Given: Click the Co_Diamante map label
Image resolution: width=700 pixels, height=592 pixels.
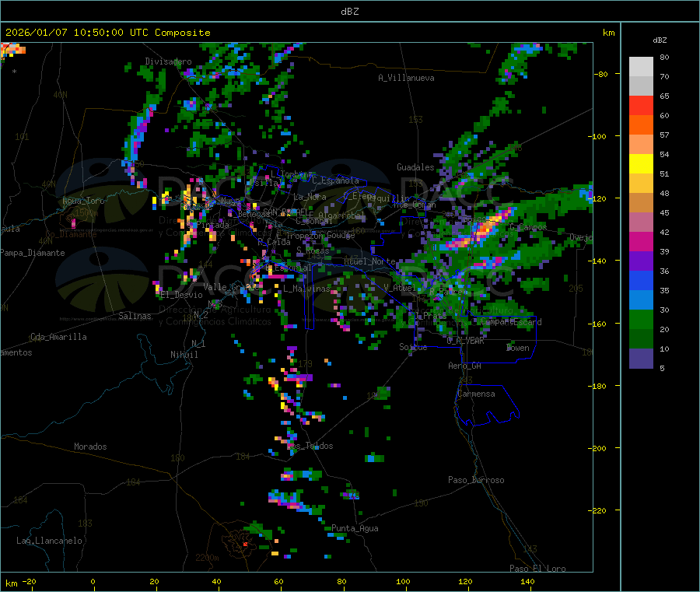Looking at the screenshot, I should [72, 234].
